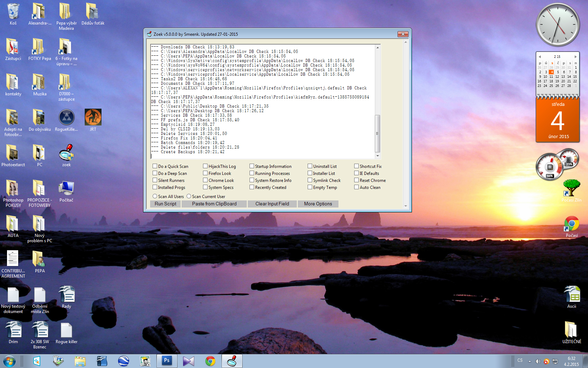Click the Zoek app taskbar icon

click(232, 361)
